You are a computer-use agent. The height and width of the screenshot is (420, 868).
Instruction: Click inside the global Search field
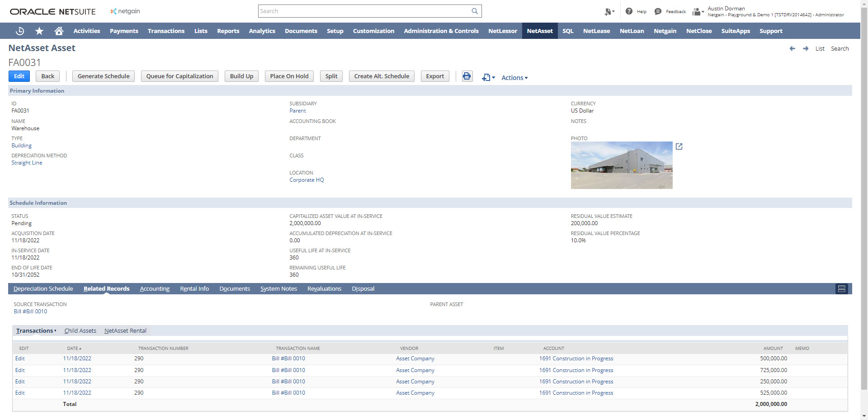362,11
